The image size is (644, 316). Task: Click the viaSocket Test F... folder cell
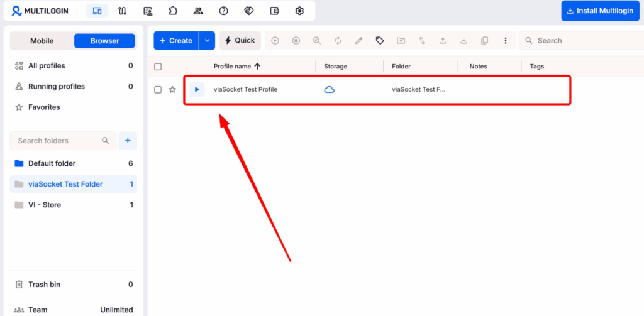(419, 89)
